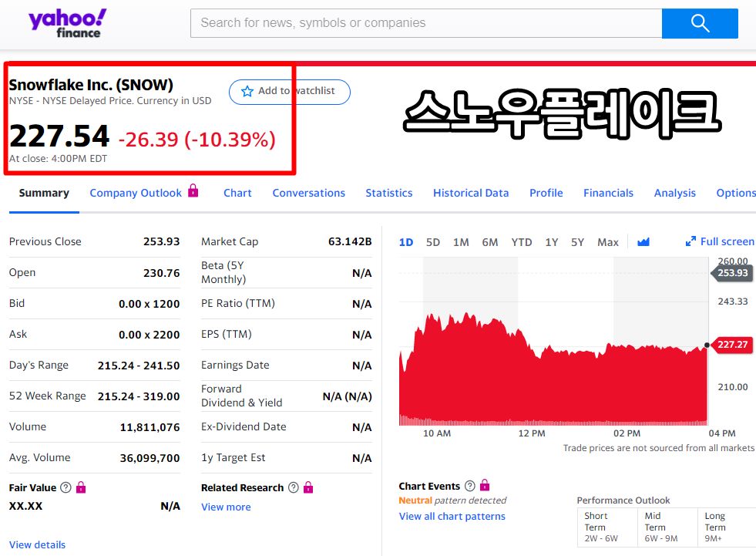Click the lock icon beside Related Research
Screen dimensions: 756x556
(x=308, y=487)
